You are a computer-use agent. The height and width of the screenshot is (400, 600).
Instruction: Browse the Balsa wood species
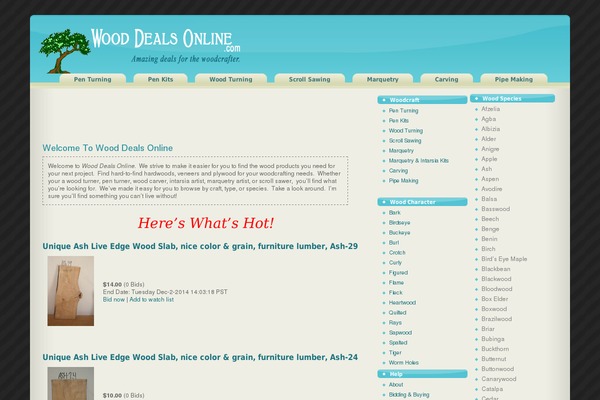[x=489, y=199]
